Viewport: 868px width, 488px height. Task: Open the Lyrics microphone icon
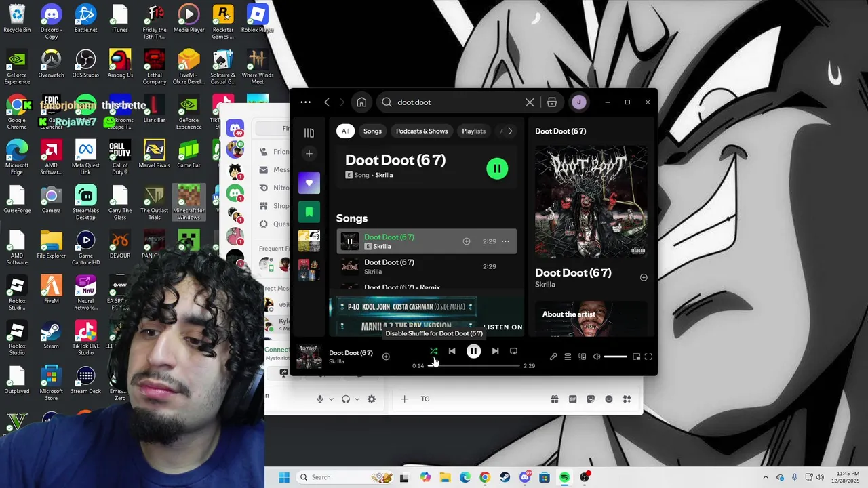click(x=553, y=357)
